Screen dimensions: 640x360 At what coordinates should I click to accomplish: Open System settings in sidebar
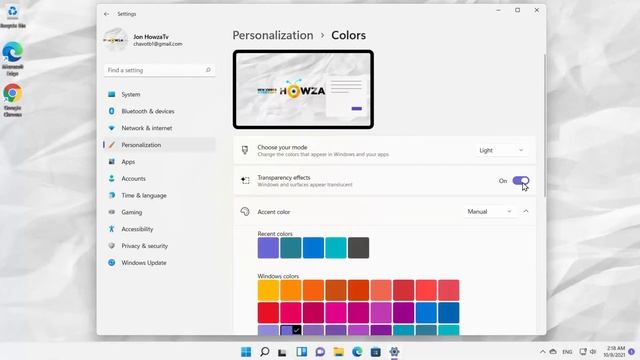tap(160, 94)
